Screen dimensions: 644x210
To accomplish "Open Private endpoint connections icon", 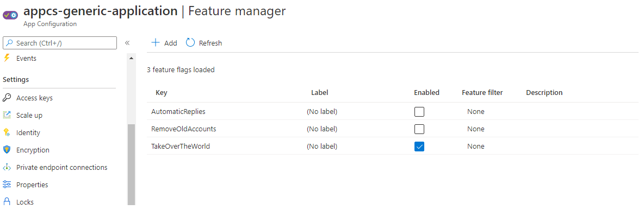I will click(7, 168).
